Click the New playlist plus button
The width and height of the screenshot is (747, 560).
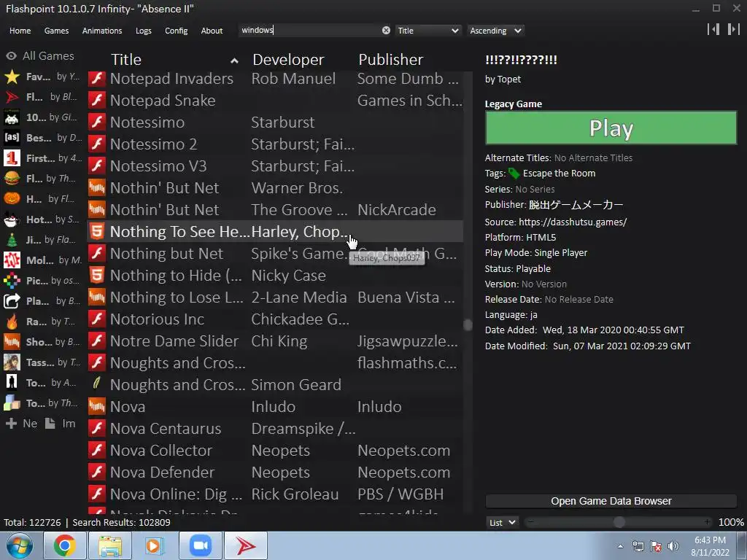21,424
